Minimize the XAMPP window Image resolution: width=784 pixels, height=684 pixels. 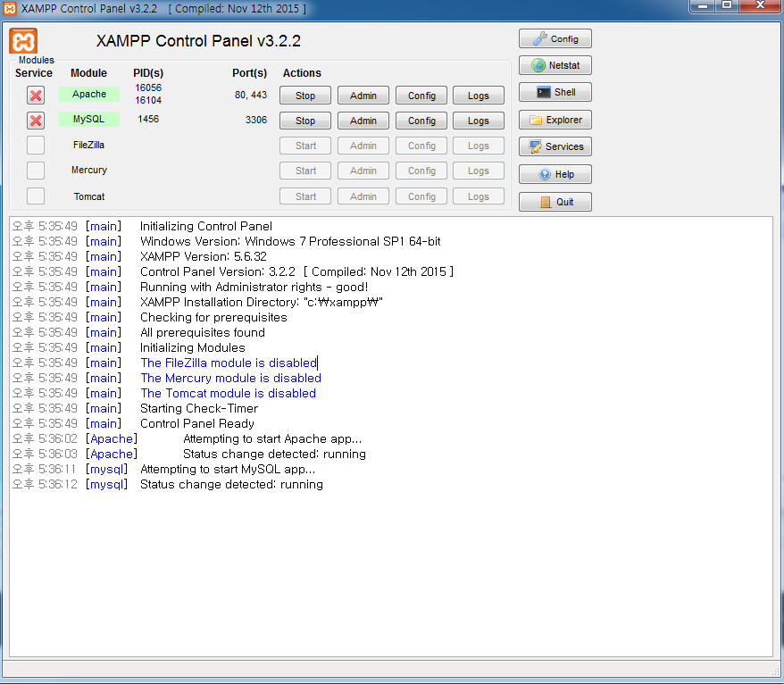[702, 5]
